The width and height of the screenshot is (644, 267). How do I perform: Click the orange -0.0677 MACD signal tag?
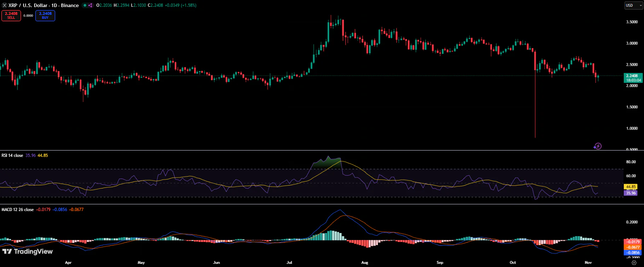[x=633, y=247]
